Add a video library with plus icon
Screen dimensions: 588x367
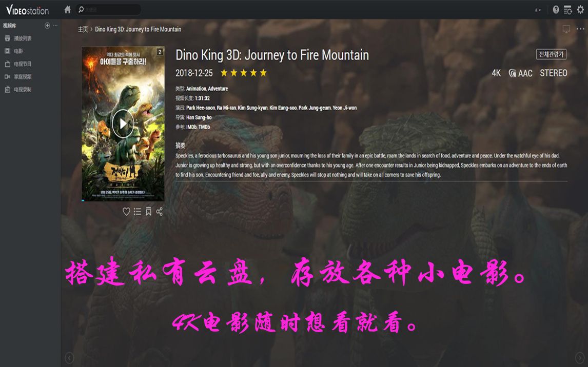(x=47, y=26)
